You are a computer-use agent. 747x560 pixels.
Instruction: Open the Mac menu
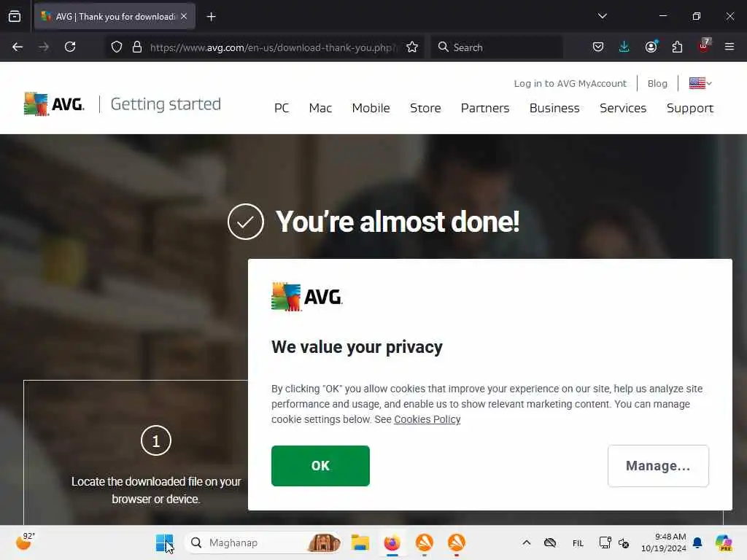tap(320, 108)
